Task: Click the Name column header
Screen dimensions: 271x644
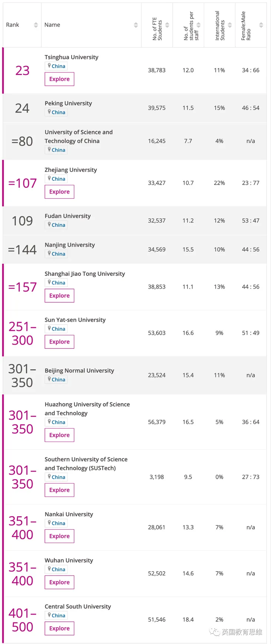Action: click(x=52, y=25)
